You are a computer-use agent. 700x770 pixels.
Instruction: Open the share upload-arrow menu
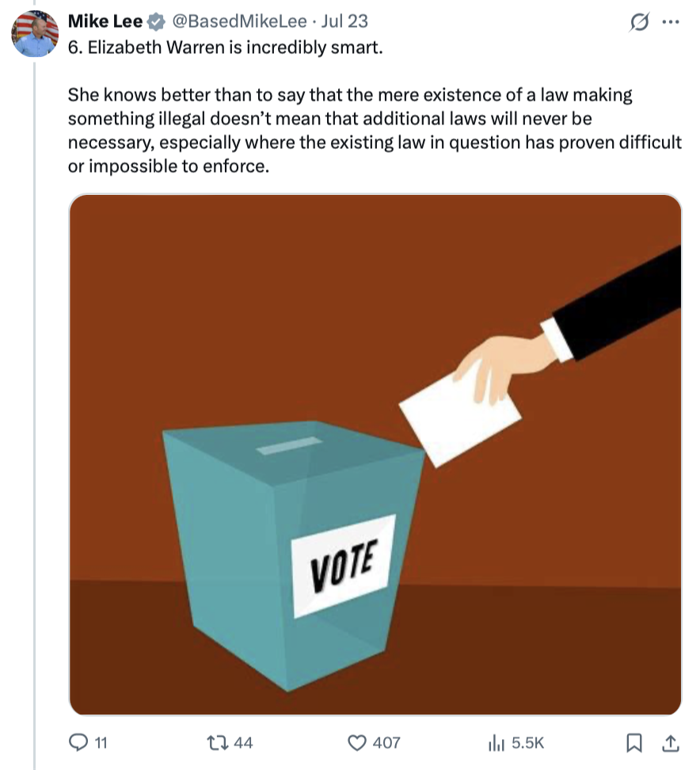[671, 742]
